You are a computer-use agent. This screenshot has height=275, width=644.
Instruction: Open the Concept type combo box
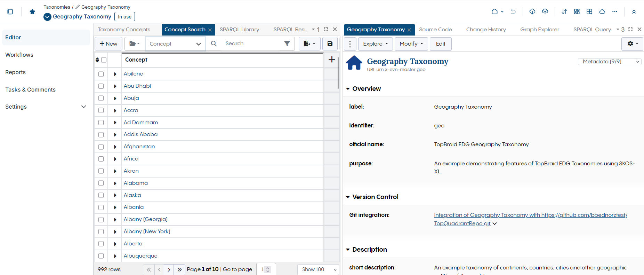pos(175,44)
